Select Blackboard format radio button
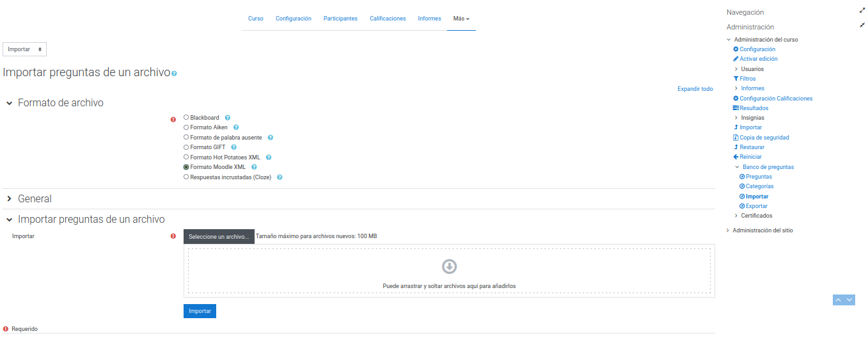This screenshot has width=868, height=338. point(186,118)
